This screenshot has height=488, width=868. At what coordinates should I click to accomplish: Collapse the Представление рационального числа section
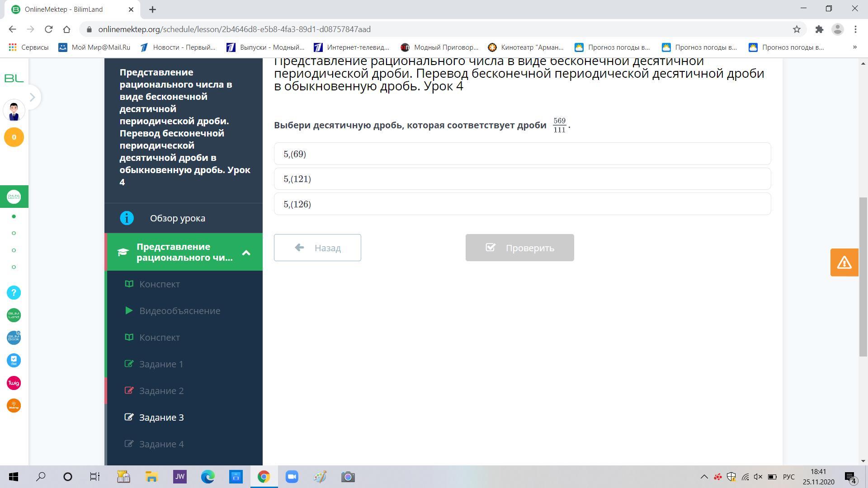[246, 253]
